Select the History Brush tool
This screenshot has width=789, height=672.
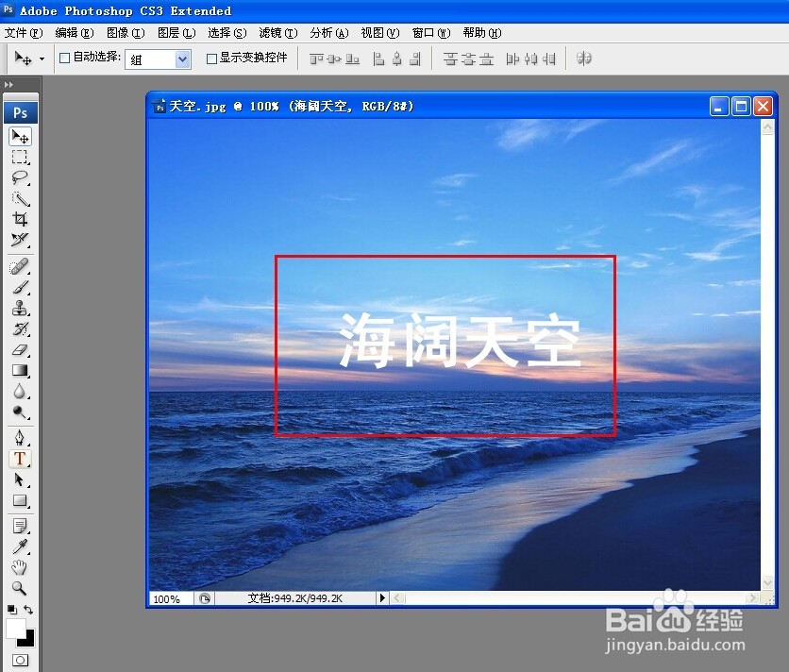[x=20, y=328]
